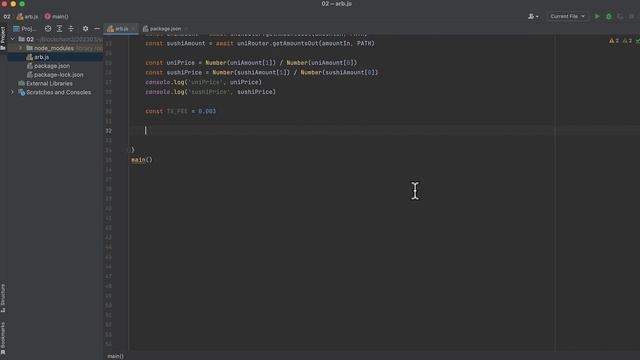Select package.json in the project tree
The width and height of the screenshot is (640, 360).
click(x=55, y=66)
